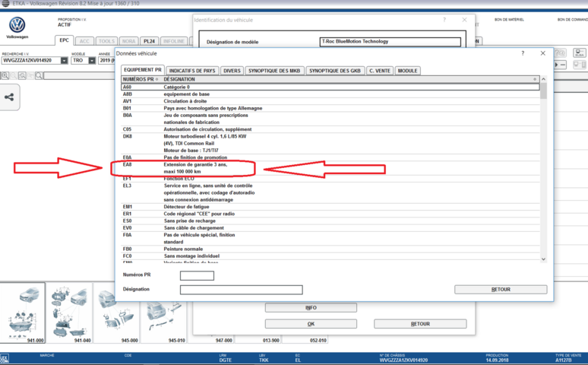Select row EL3 Service en ligne
This screenshot has width=588, height=365.
click(330, 192)
